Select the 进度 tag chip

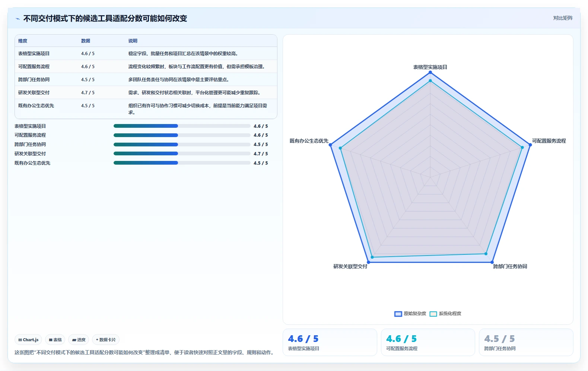pyautogui.click(x=79, y=340)
